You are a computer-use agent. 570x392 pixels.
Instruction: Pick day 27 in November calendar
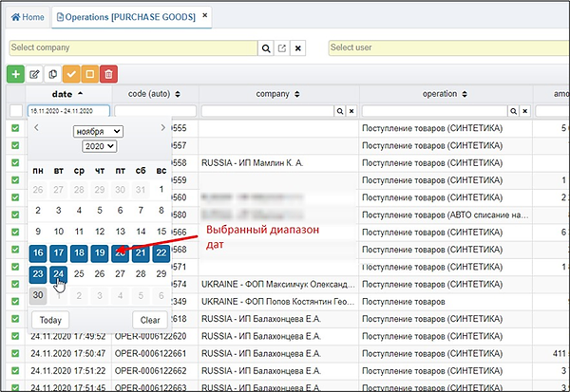click(120, 274)
